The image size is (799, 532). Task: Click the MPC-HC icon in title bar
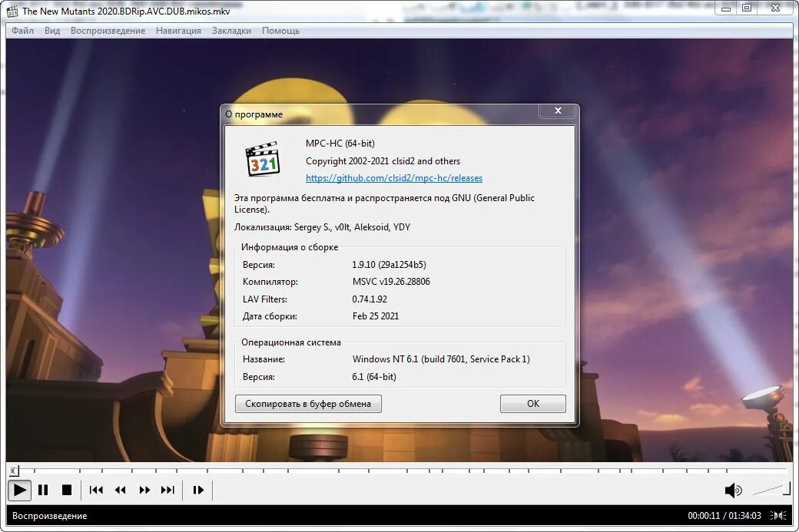click(x=12, y=11)
